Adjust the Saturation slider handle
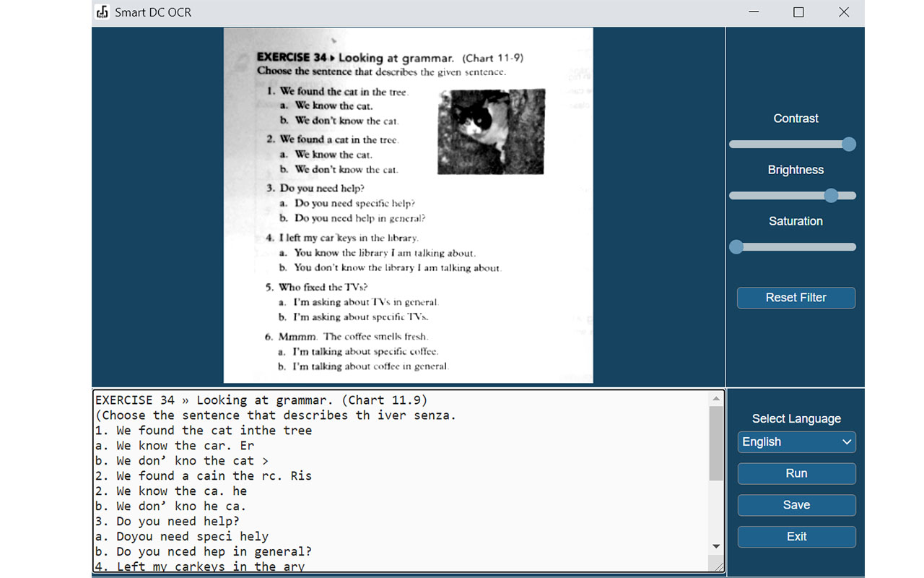 (x=736, y=246)
